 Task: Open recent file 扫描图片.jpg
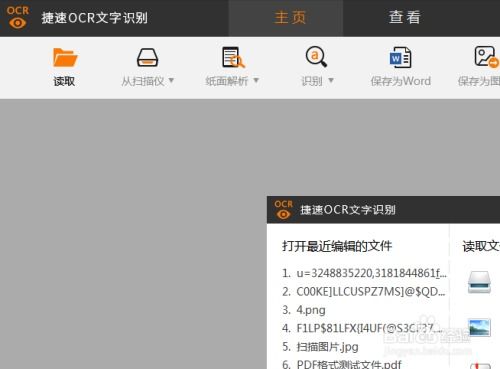[320, 347]
